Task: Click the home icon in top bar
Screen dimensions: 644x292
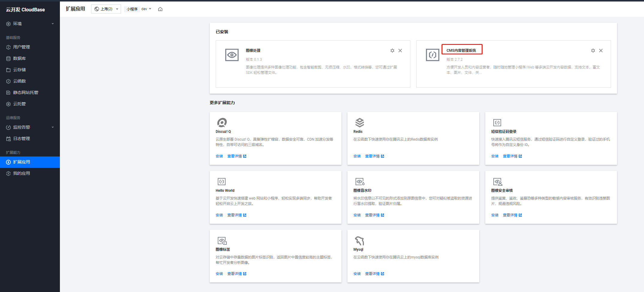Action: click(x=160, y=9)
